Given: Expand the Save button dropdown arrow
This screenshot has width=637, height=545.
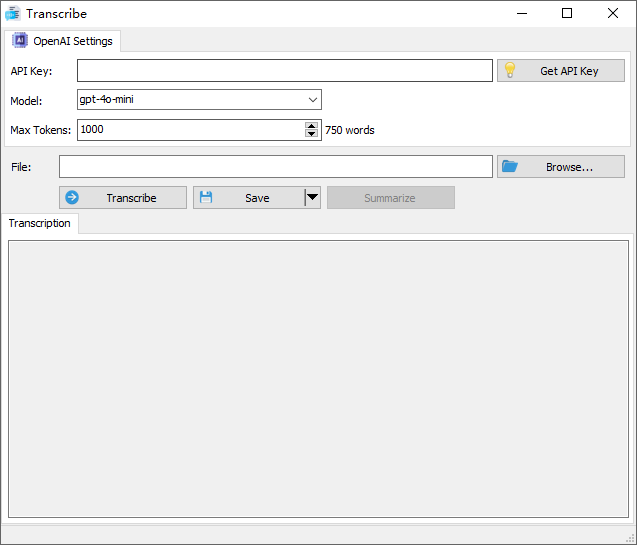Looking at the screenshot, I should 312,198.
